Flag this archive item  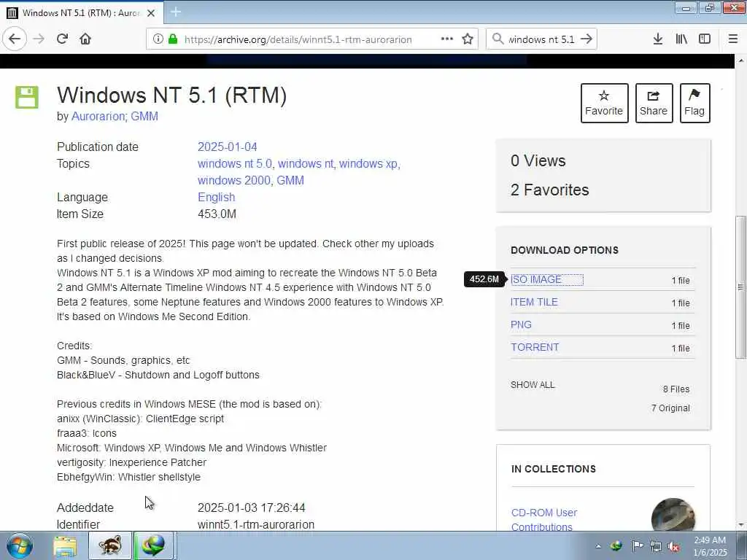[694, 103]
